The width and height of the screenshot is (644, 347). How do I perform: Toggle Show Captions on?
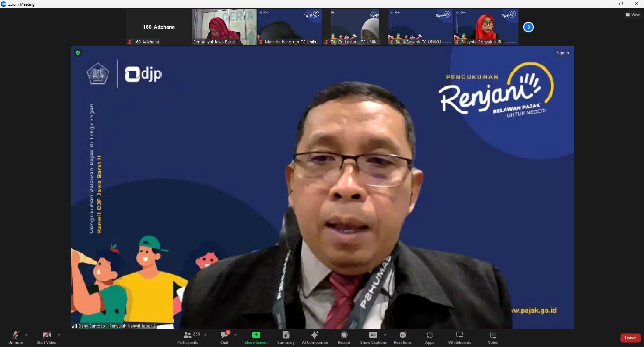[x=373, y=337]
